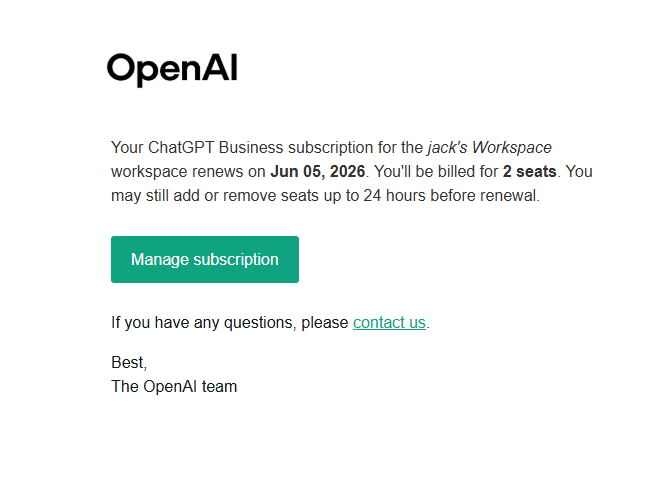Open the contact us link

click(x=389, y=322)
